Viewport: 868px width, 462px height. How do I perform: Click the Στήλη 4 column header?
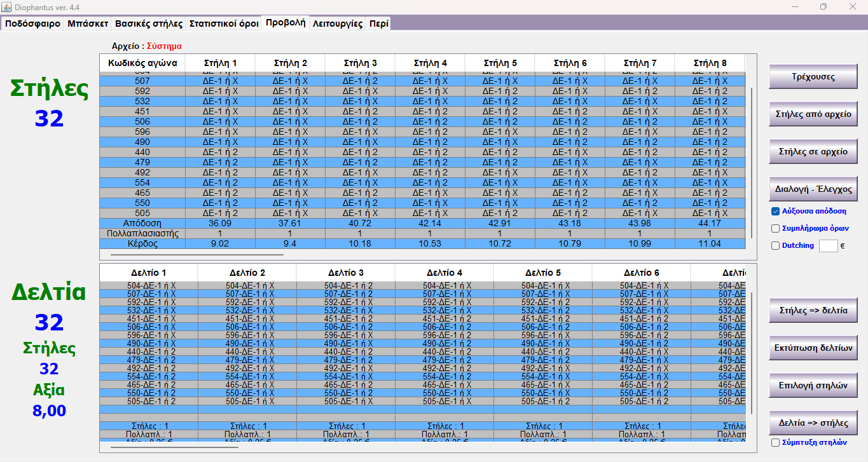coord(430,64)
